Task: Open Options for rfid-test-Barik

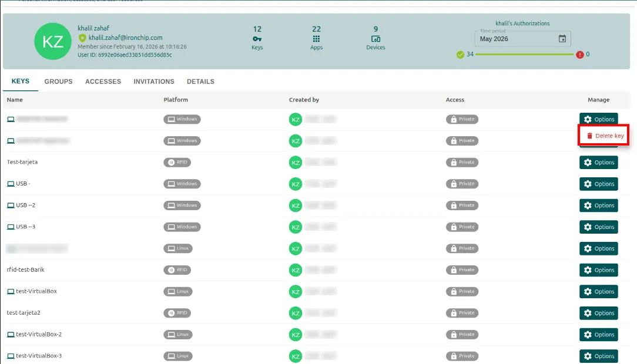Action: tap(598, 270)
